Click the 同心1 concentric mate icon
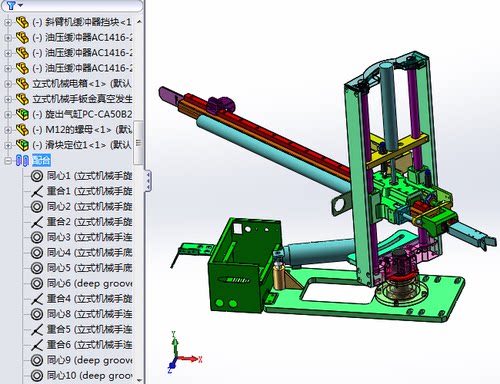Image resolution: width=500 pixels, height=384 pixels. [37, 176]
